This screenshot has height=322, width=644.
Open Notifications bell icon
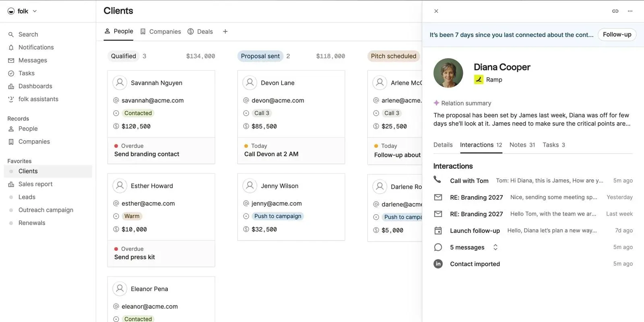pos(11,47)
